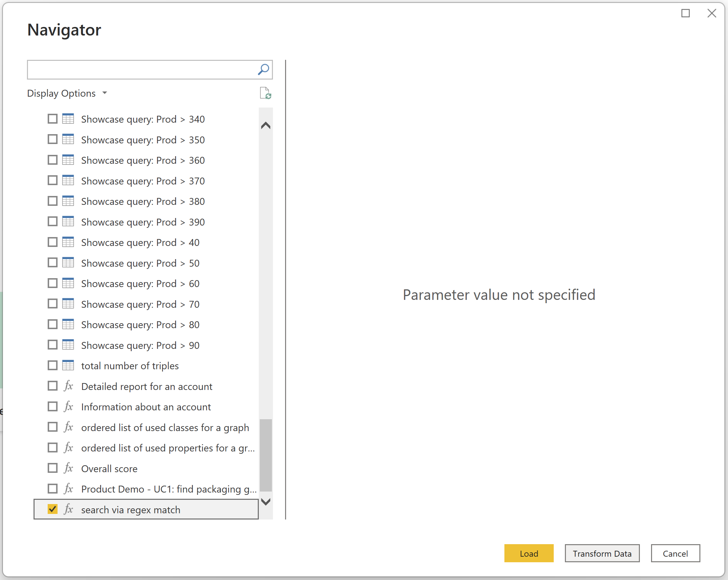This screenshot has height=580, width=728.
Task: Enable checkbox for total number of triples
Action: 53,365
